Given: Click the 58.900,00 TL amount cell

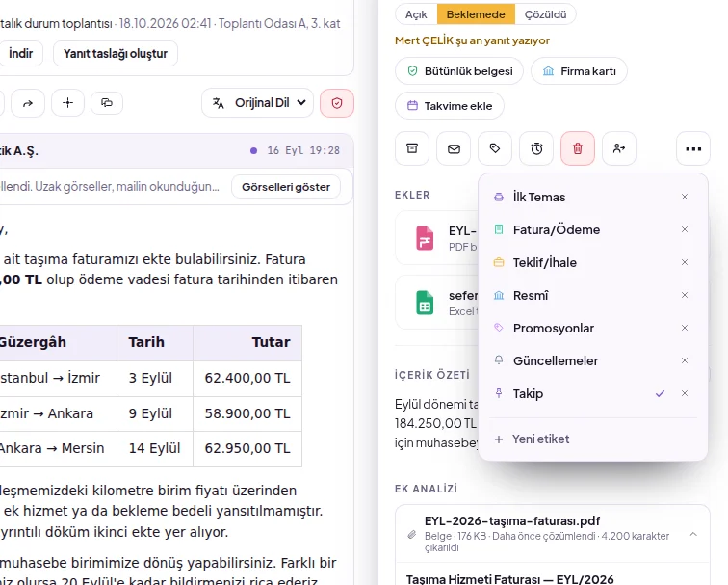Looking at the screenshot, I should [247, 413].
